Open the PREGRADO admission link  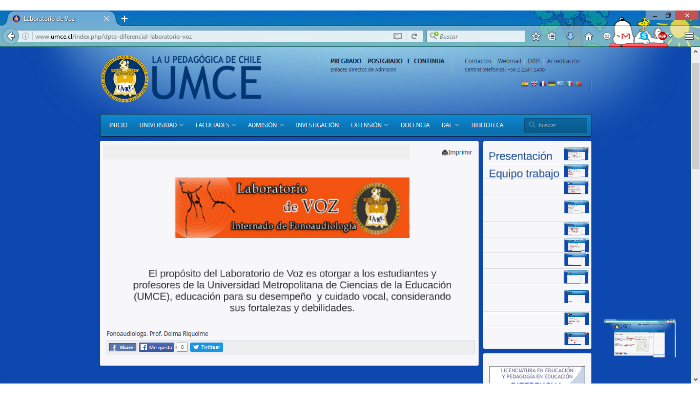[346, 61]
